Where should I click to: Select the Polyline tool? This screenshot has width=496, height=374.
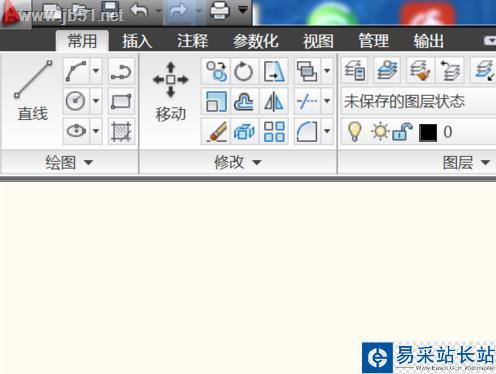(x=121, y=71)
